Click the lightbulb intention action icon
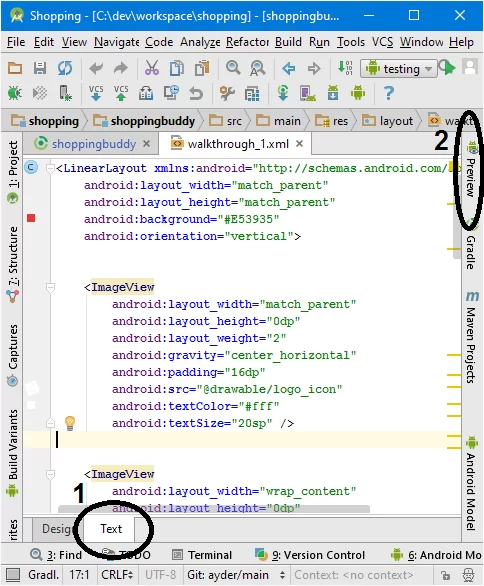 (70, 423)
